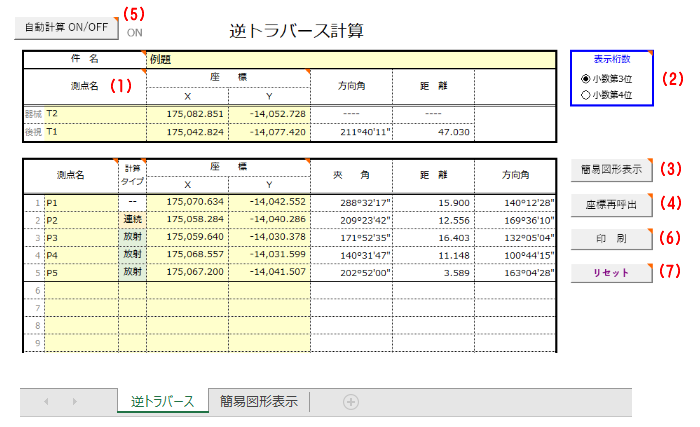Switch to the 簡易図形表示 sheet tab

(x=258, y=402)
